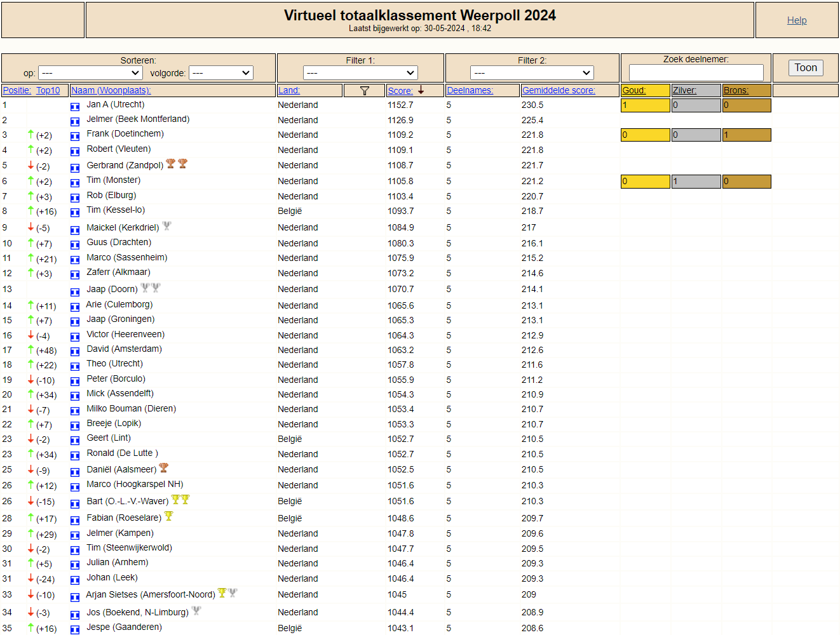Click the descending sort arrow beside Score

click(x=421, y=90)
